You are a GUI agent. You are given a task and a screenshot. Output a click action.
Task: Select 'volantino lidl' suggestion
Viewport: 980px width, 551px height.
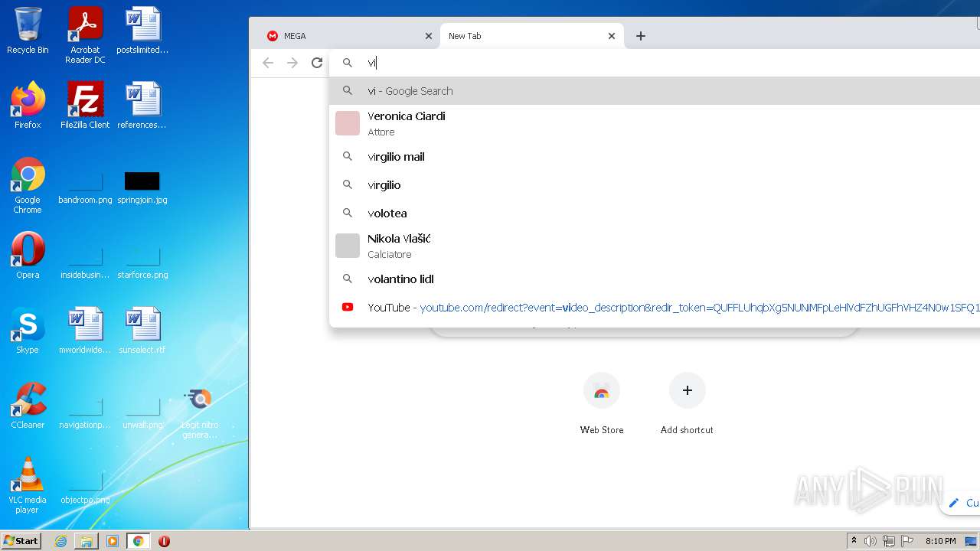click(655, 279)
